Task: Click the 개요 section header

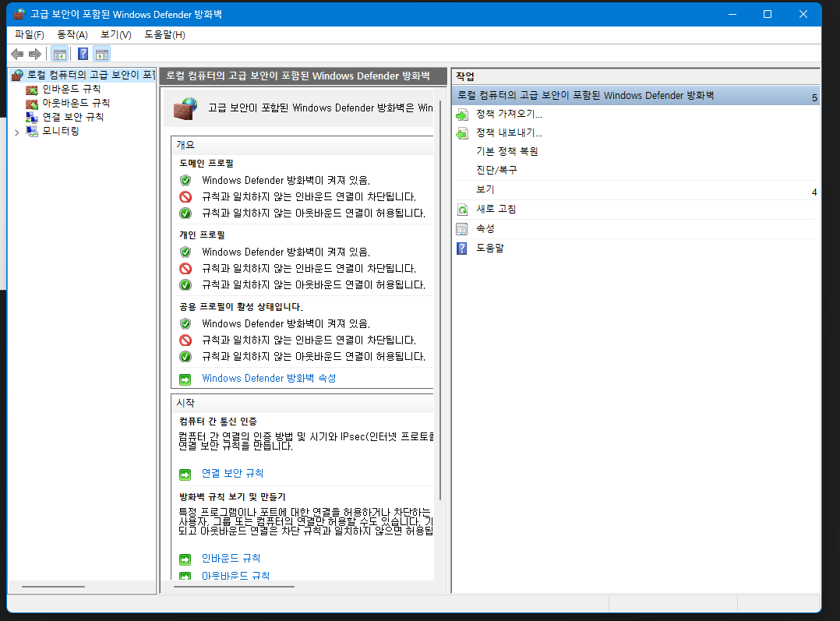Action: pyautogui.click(x=302, y=145)
